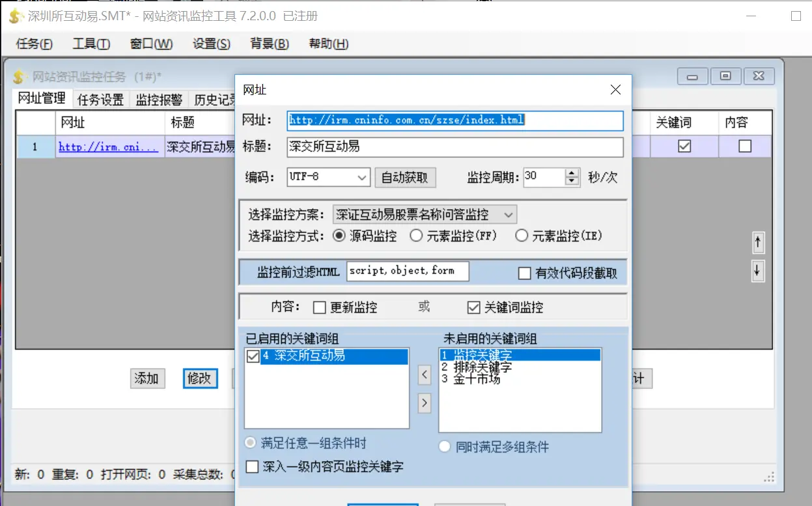The image size is (812, 506).
Task: Open the 设置(S) menu
Action: (x=212, y=44)
